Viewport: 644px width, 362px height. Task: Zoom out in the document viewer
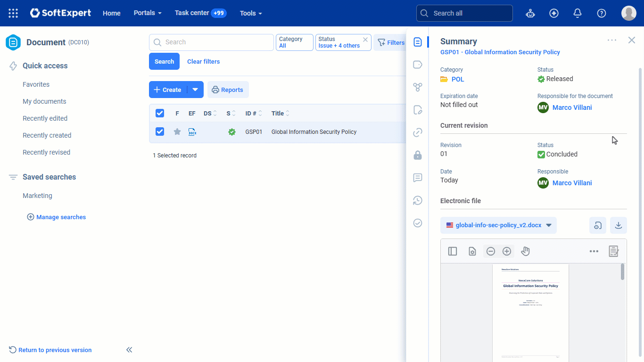(x=491, y=251)
